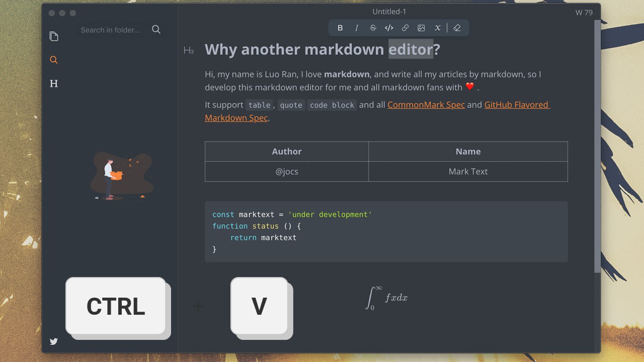Apply inline math formula formatting
Viewport: 644px width, 362px height.
437,28
